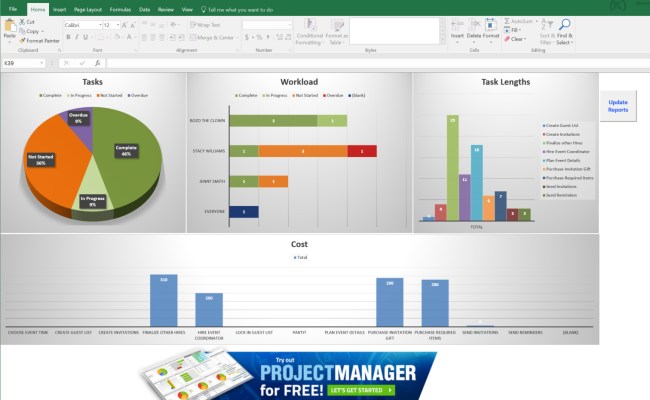Click the Insert Function fx button

[x=97, y=63]
